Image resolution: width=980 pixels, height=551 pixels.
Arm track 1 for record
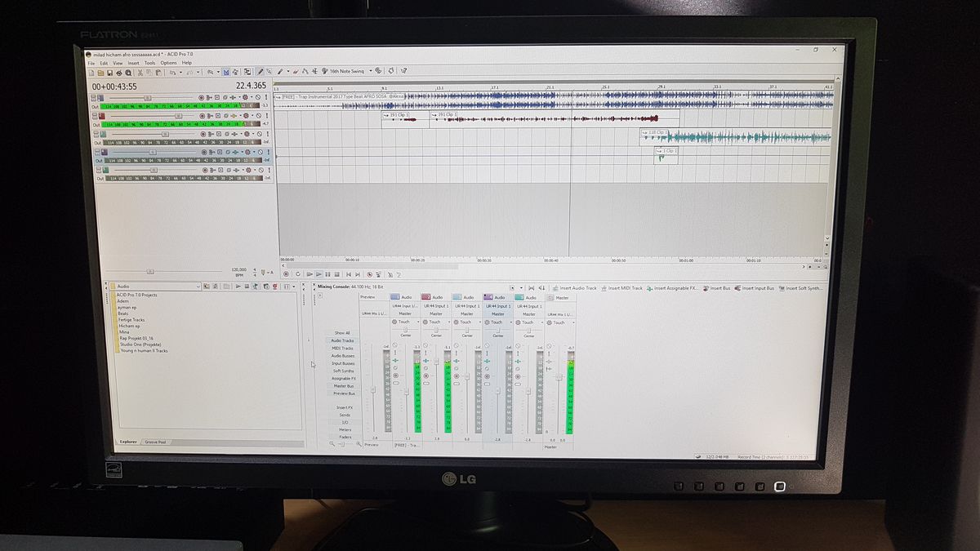pos(201,97)
